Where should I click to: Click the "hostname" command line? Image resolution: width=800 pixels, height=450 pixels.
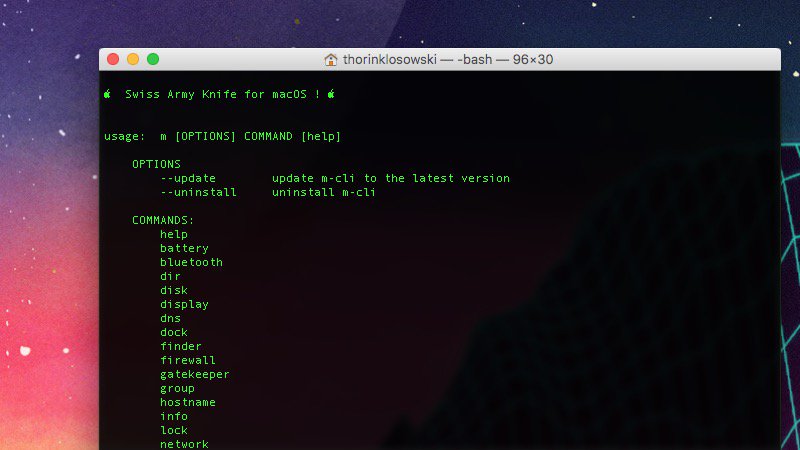pyautogui.click(x=188, y=403)
